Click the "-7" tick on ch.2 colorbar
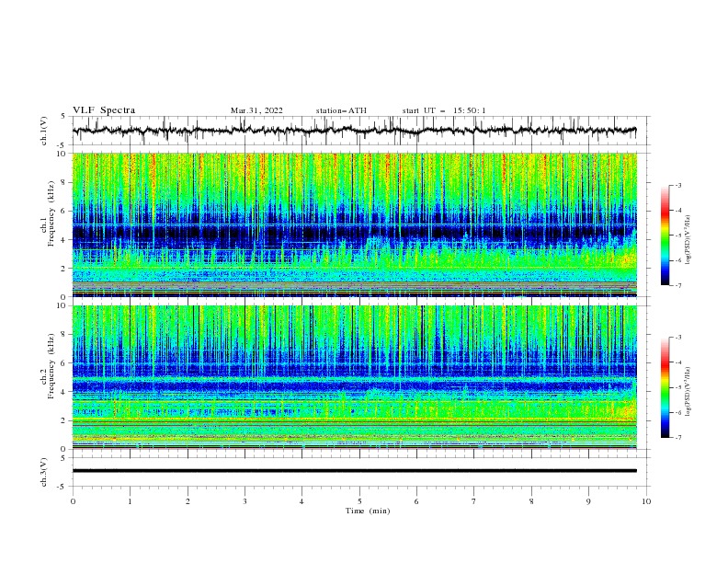Image resolution: width=728 pixels, height=563 pixels. [x=677, y=438]
